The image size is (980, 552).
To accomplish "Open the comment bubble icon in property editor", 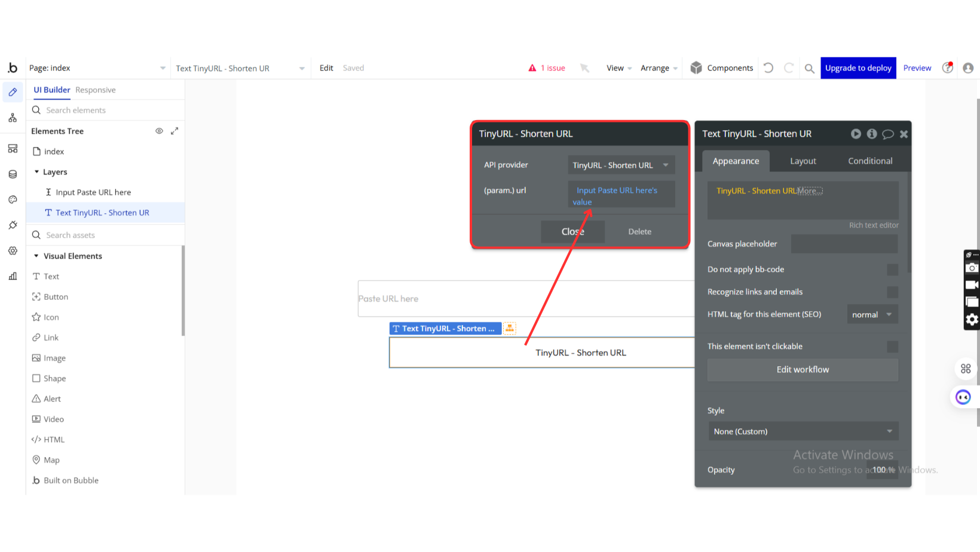I will tap(888, 134).
